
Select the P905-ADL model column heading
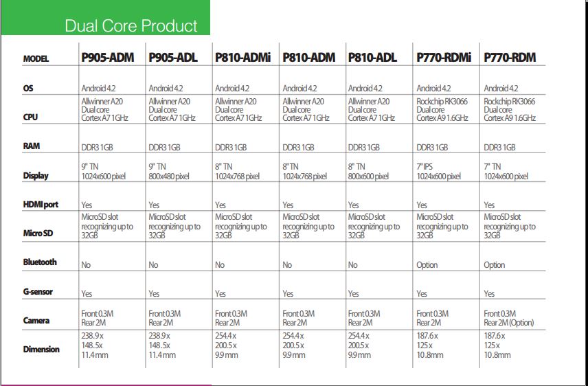click(173, 58)
